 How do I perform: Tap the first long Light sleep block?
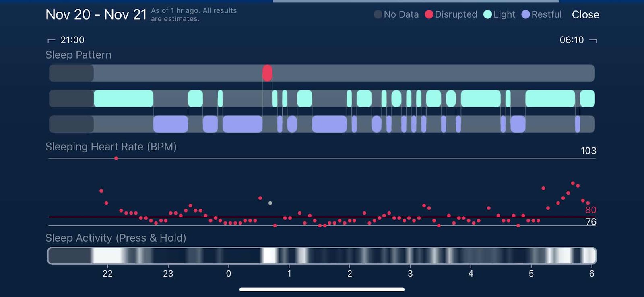coord(124,98)
